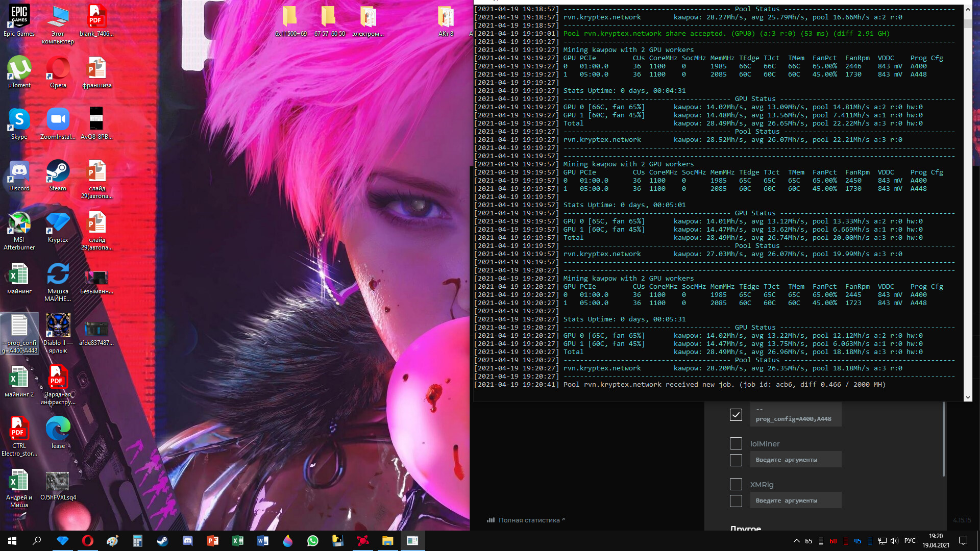This screenshot has width=980, height=551.
Task: Open WhatsApp from the taskbar
Action: pyautogui.click(x=312, y=541)
